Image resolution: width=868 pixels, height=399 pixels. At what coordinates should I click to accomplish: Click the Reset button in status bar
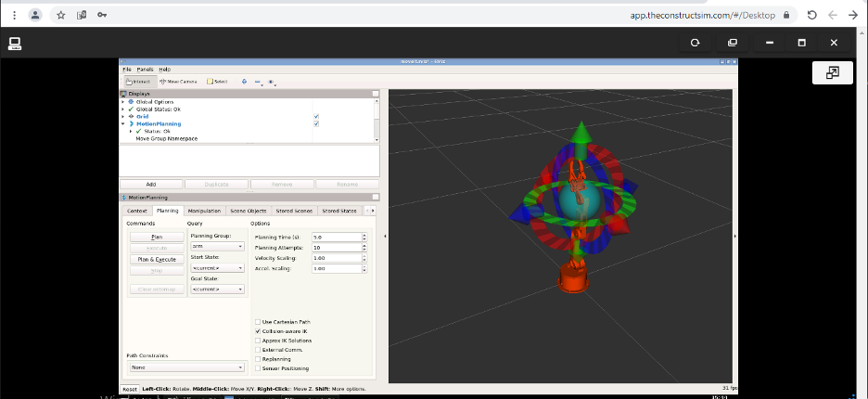pyautogui.click(x=130, y=389)
